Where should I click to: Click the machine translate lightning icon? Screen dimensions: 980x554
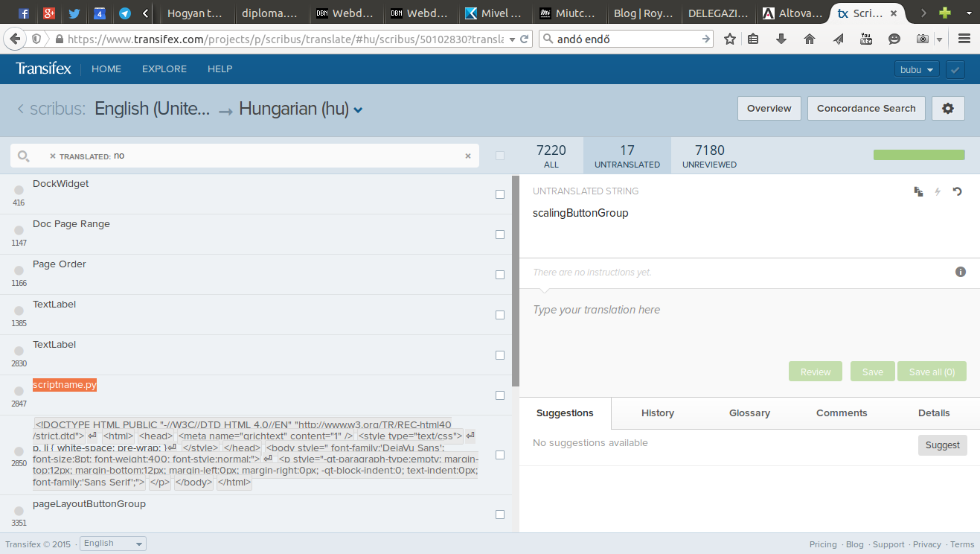coord(938,191)
